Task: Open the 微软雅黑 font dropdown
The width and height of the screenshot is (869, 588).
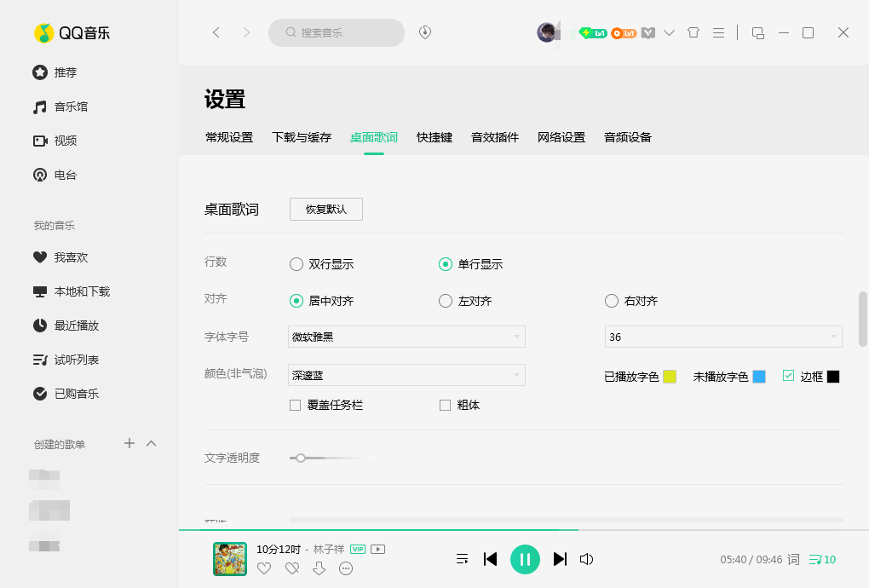Action: pyautogui.click(x=406, y=337)
